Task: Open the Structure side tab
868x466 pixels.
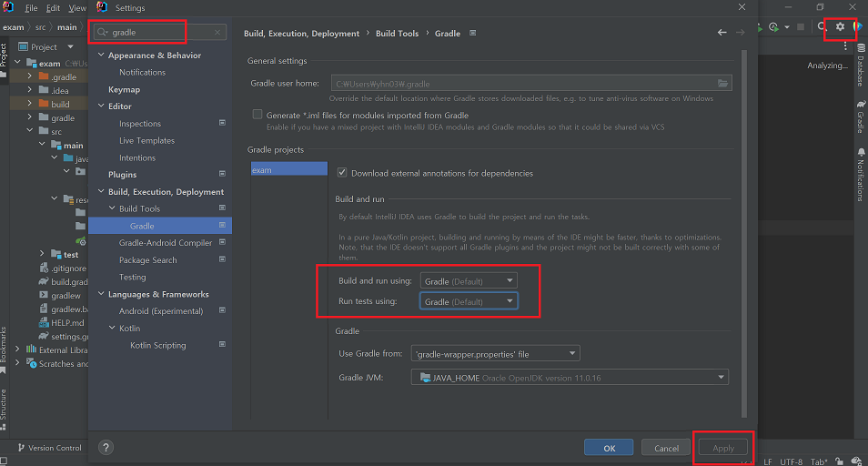Action: coord(4,409)
